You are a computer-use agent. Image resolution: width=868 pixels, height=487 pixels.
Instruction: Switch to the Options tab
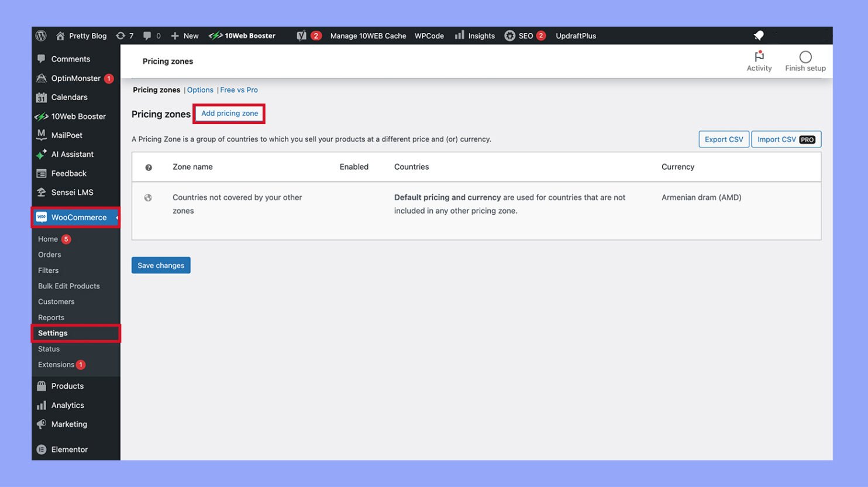click(200, 90)
